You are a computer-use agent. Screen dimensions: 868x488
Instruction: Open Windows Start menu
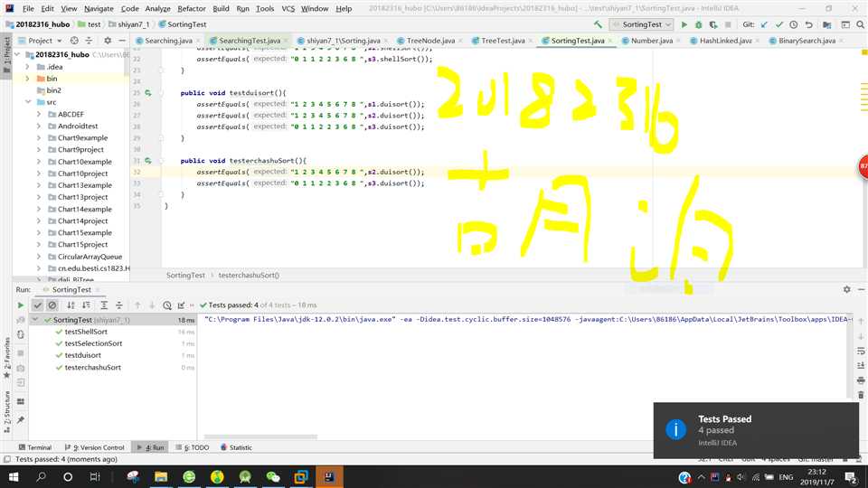click(14, 477)
